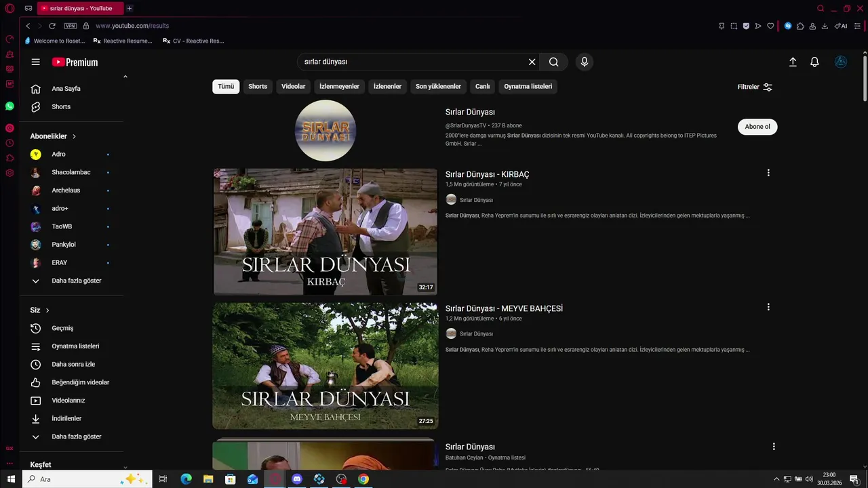Click the browser address bar
The image size is (868, 488).
[x=400, y=26]
